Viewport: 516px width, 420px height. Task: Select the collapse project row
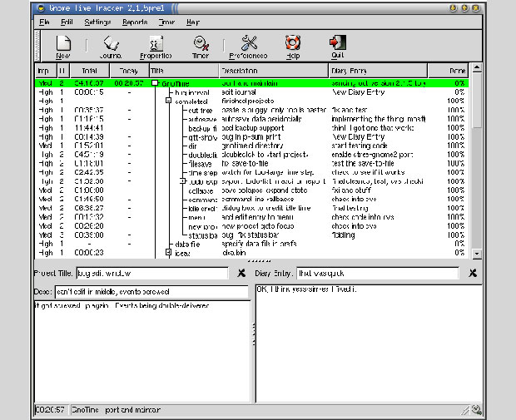point(251,190)
